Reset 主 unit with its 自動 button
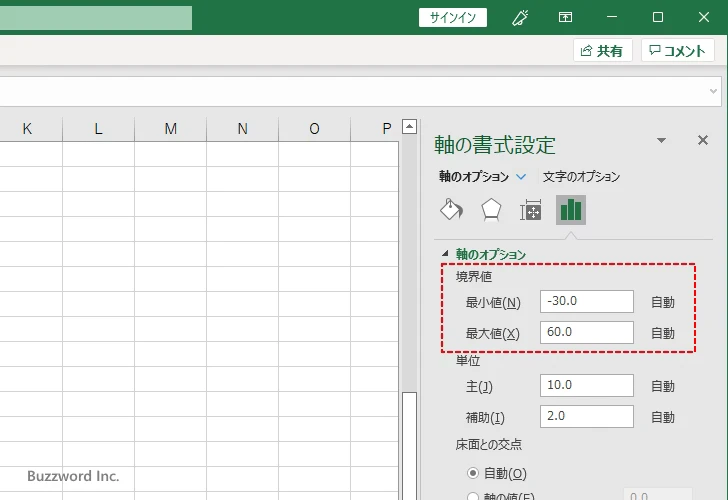 pos(663,386)
